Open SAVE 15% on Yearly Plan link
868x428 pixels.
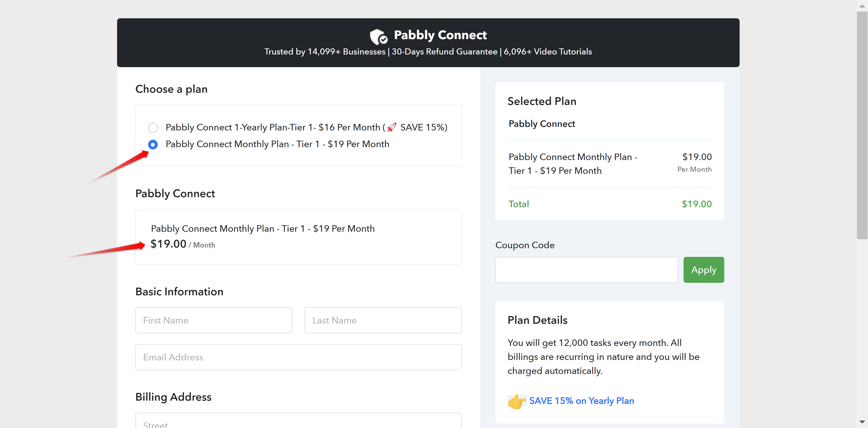(x=581, y=401)
